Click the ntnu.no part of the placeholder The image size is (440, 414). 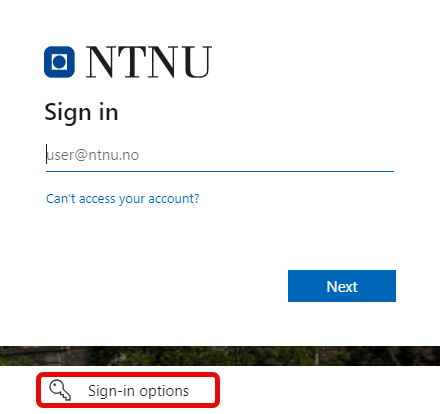coord(113,155)
